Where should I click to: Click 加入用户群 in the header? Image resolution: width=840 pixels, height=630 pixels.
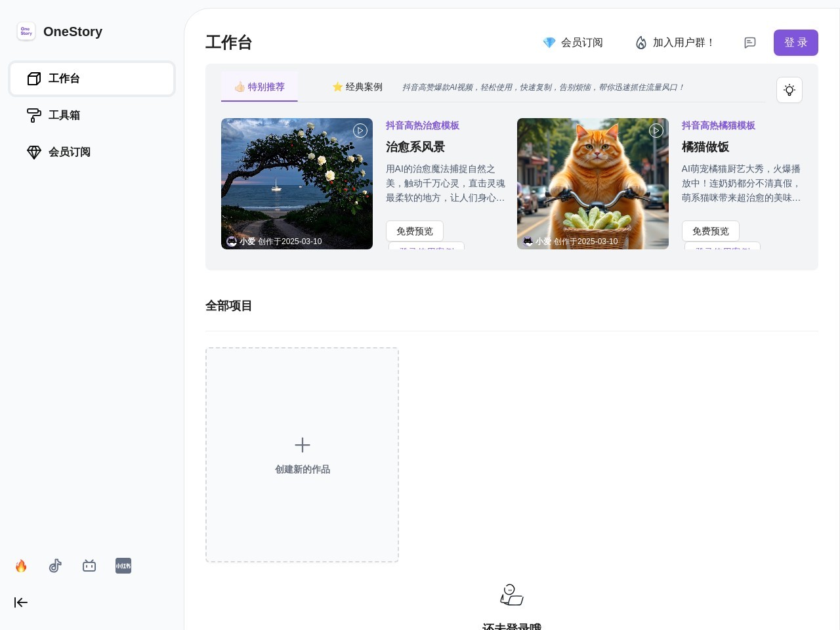click(675, 43)
